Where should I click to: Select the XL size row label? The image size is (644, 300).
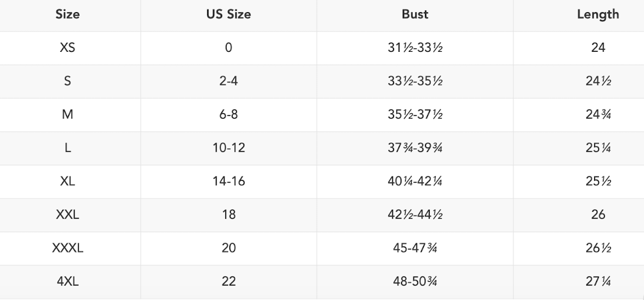(x=67, y=181)
